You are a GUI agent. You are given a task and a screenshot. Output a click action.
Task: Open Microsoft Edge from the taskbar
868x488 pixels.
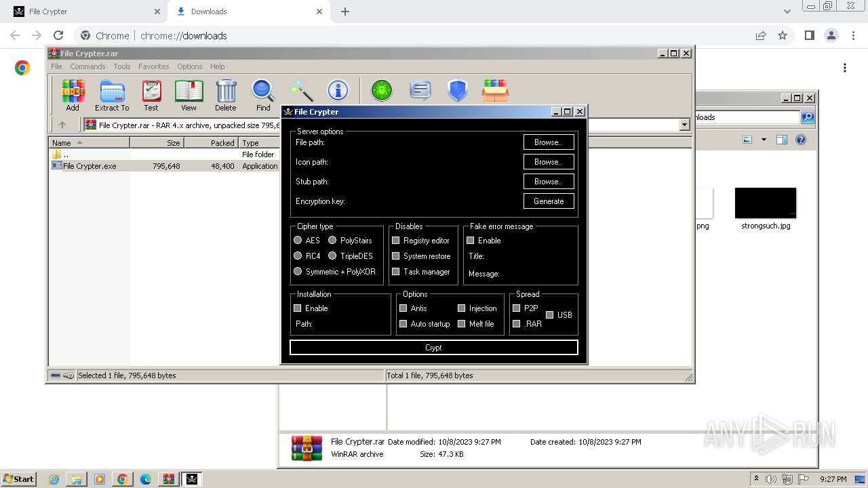click(x=146, y=479)
